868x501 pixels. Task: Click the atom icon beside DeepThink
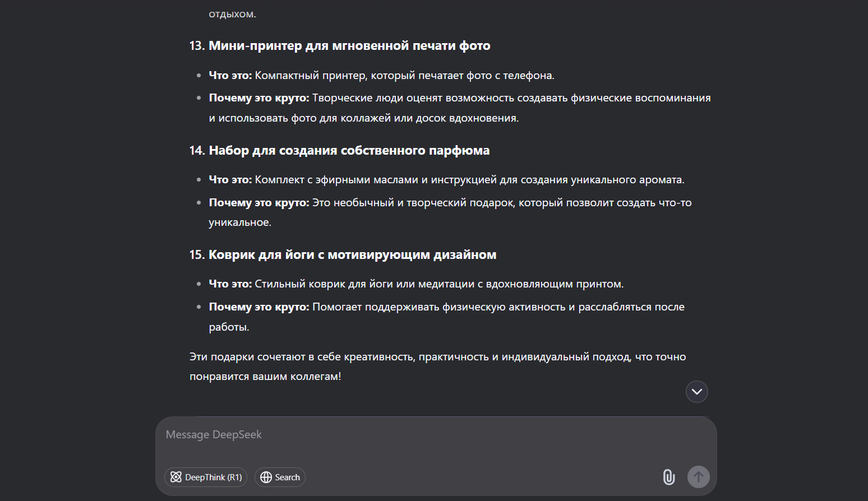(x=176, y=477)
